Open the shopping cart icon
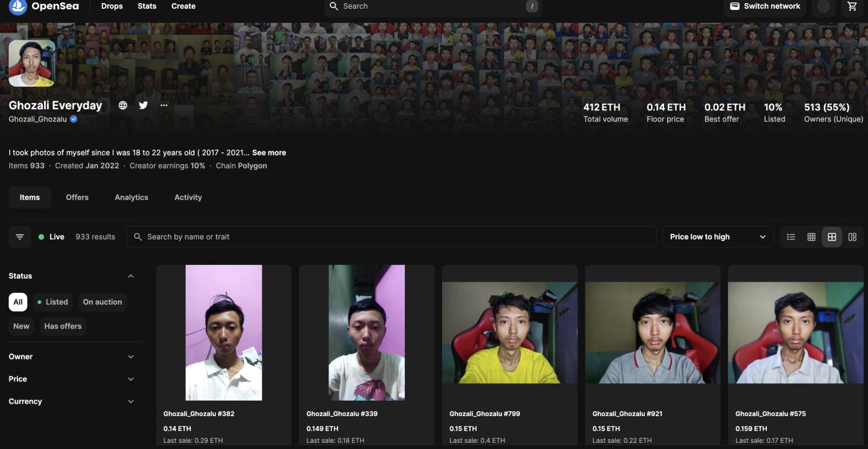This screenshot has width=868, height=449. coord(852,6)
